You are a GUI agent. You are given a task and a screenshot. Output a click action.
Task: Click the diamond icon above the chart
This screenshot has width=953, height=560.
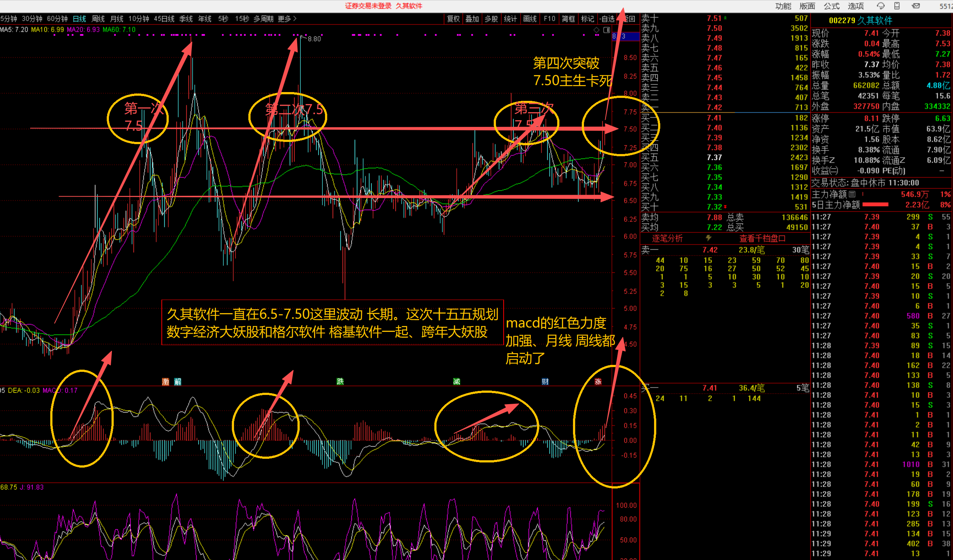(596, 30)
